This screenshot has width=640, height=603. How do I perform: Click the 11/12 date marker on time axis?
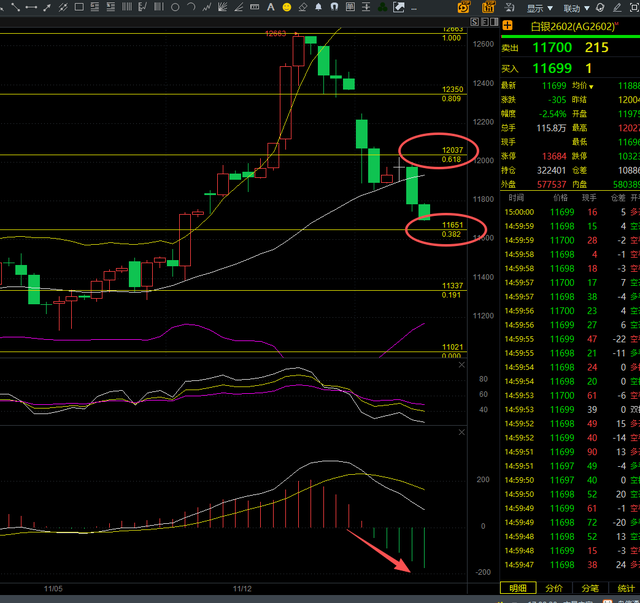(x=242, y=589)
